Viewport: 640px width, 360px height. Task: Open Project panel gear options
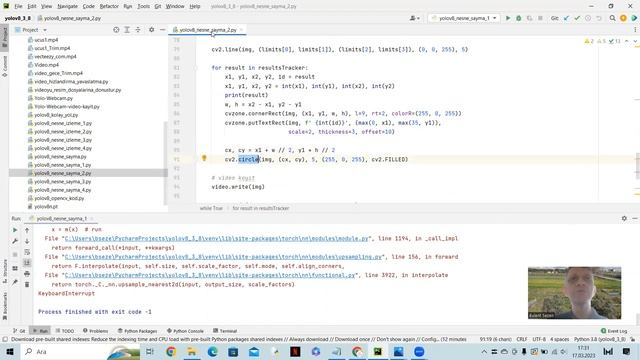coord(151,30)
